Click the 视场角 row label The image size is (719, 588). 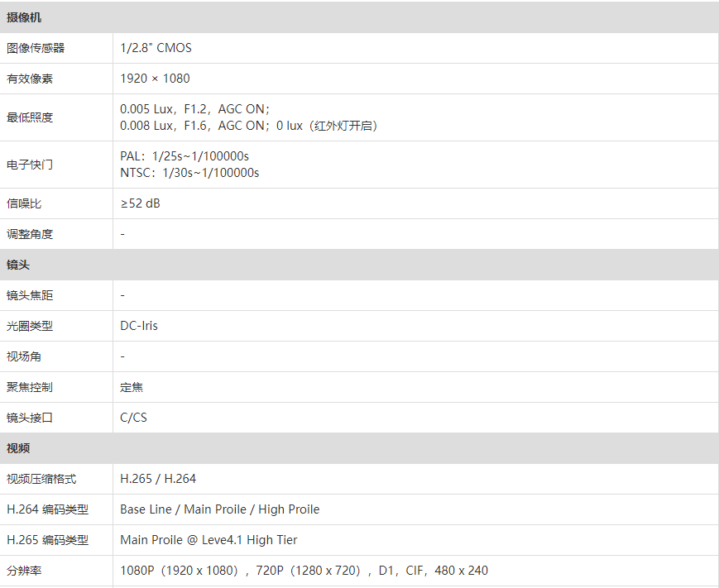(24, 356)
